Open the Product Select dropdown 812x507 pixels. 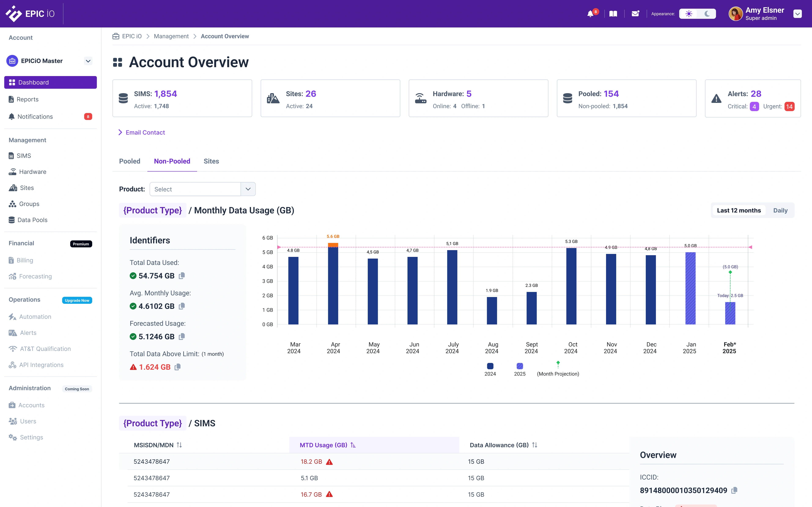(248, 189)
